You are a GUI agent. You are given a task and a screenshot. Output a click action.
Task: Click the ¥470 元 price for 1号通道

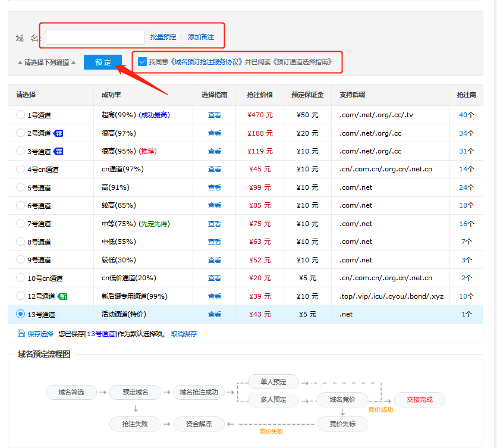tap(260, 115)
